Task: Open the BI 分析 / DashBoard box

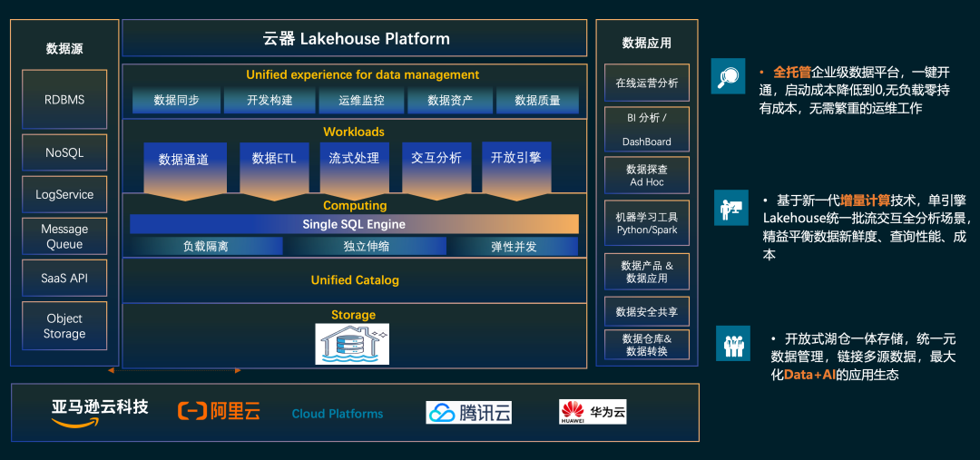Action: tap(647, 129)
